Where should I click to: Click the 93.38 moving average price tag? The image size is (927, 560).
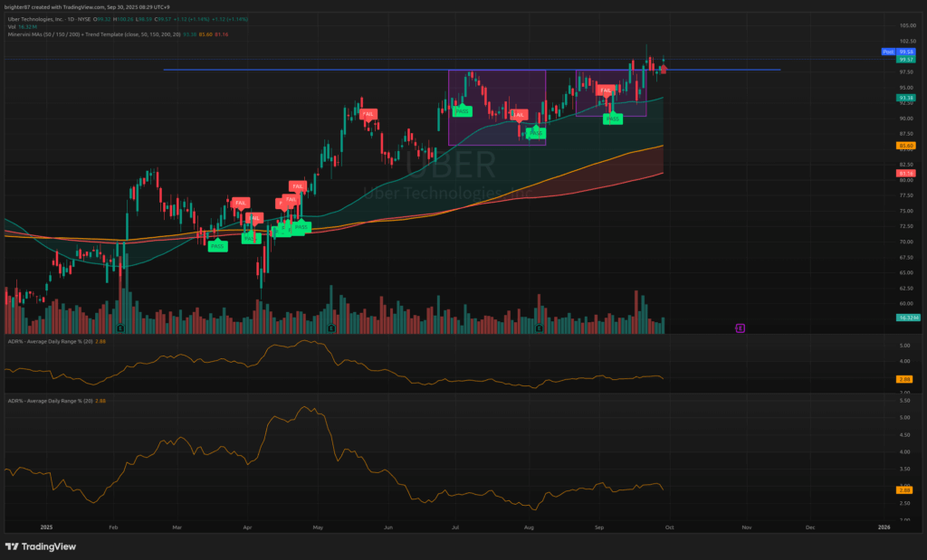click(906, 98)
